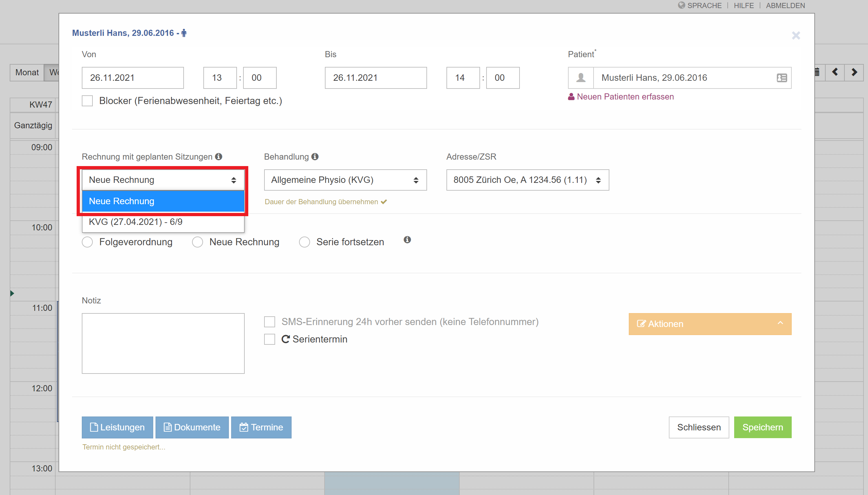Choose Neue Rechnung option in dropdown list

[163, 201]
